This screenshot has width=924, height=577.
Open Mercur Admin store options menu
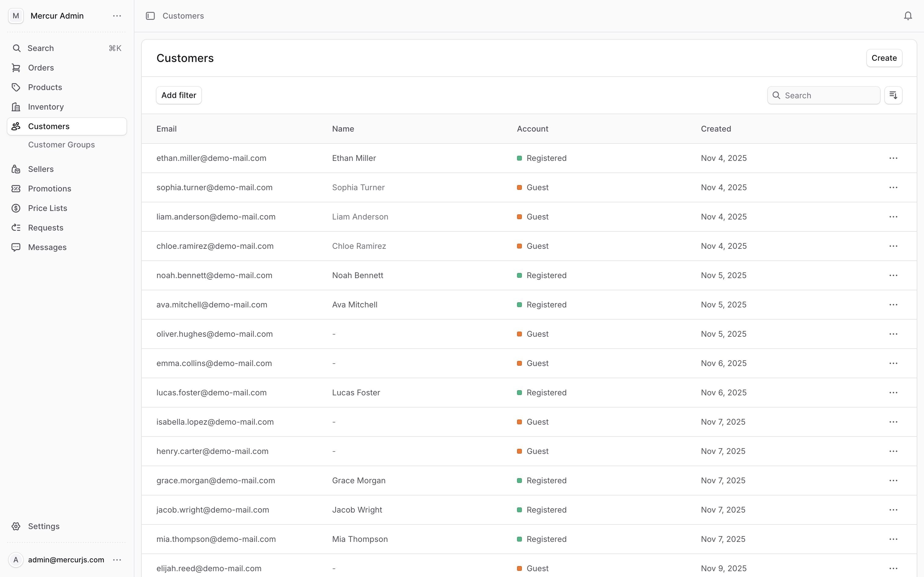[x=117, y=16]
